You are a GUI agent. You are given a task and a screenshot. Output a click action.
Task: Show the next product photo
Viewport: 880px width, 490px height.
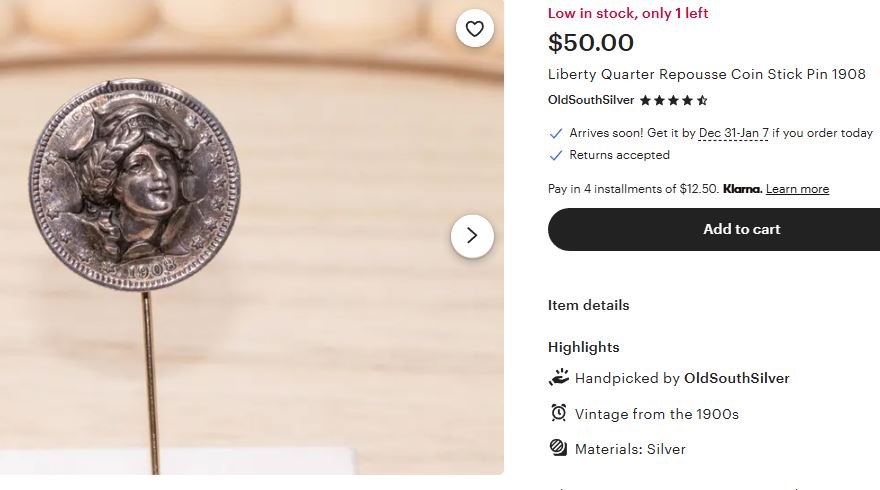pos(472,236)
